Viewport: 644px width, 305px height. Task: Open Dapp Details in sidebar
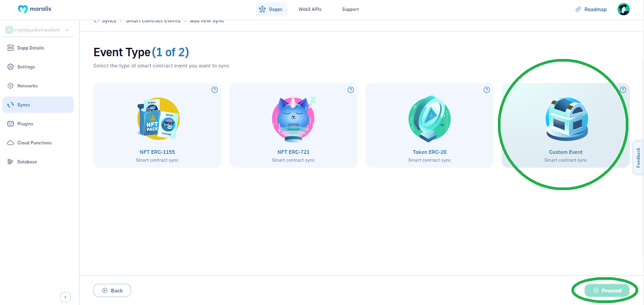tap(38, 48)
